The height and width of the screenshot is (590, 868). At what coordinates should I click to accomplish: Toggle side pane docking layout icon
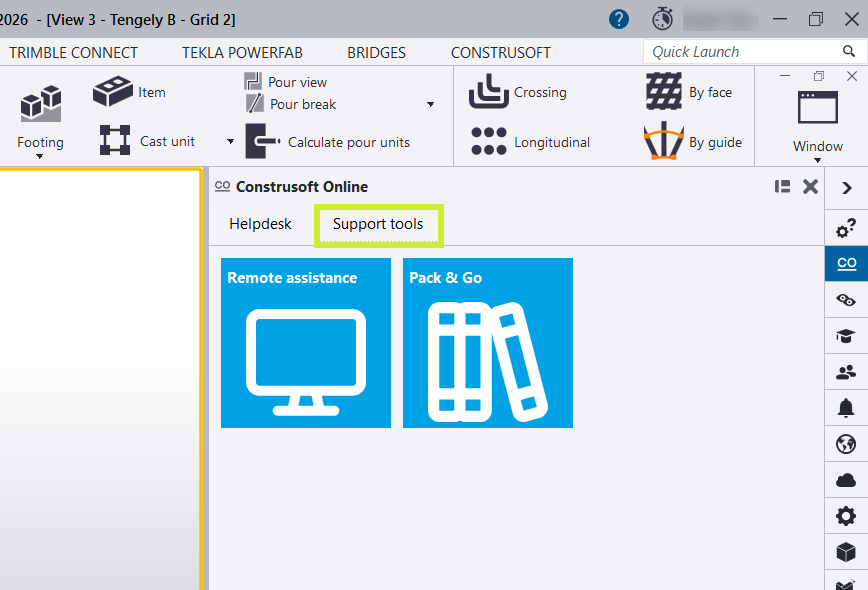point(782,187)
